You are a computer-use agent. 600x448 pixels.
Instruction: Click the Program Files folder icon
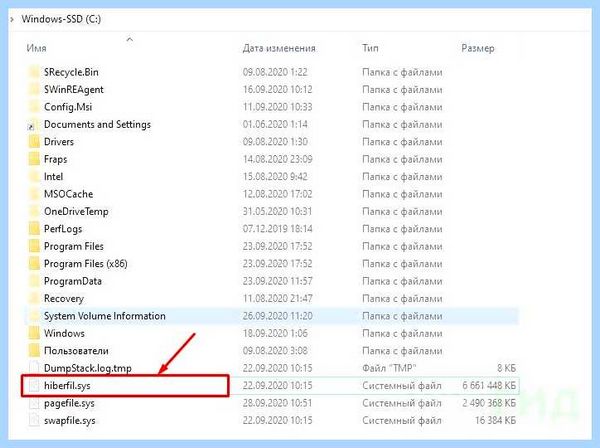(x=34, y=246)
